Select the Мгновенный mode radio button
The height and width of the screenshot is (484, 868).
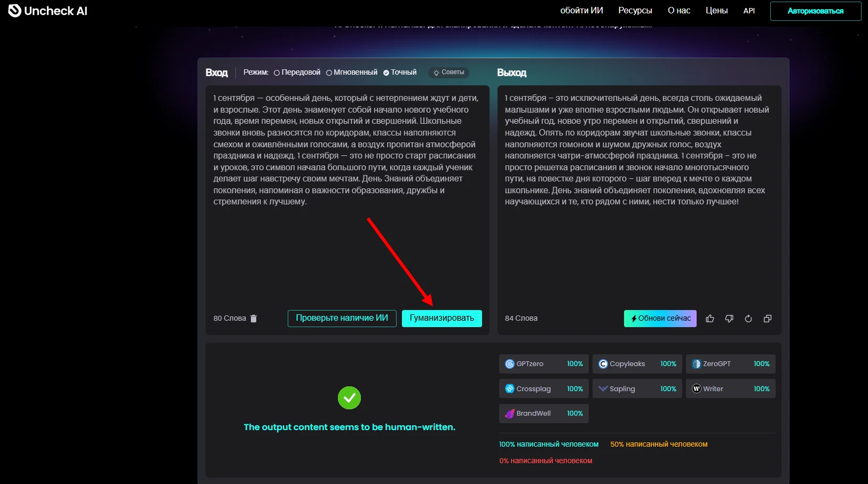coord(329,73)
